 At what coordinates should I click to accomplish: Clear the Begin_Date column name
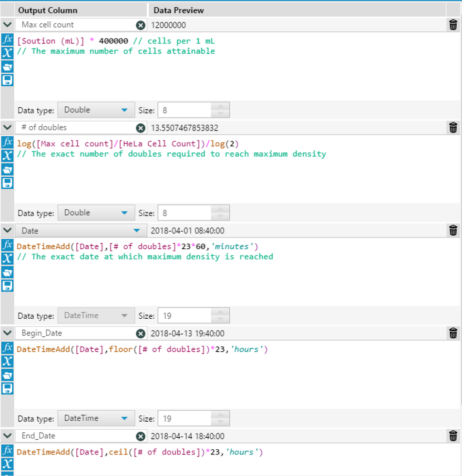click(140, 334)
